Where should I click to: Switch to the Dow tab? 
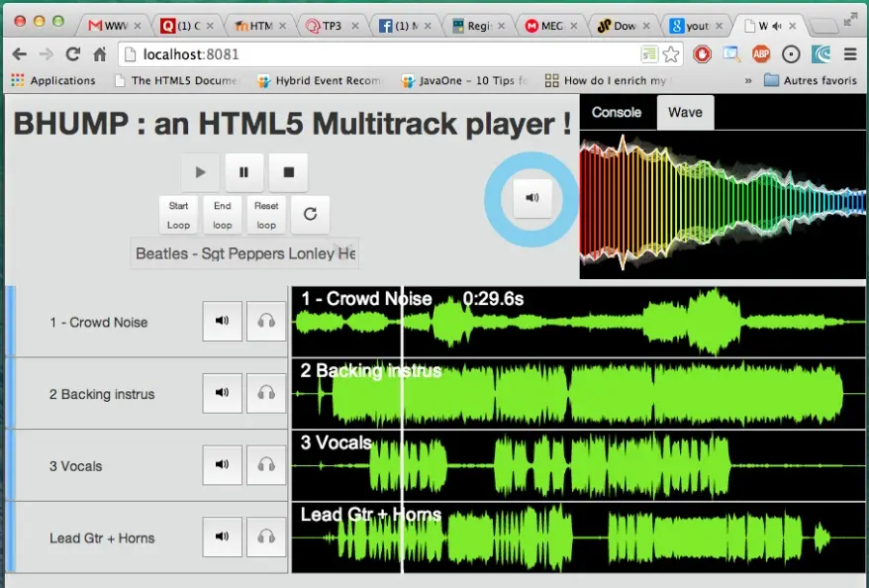pyautogui.click(x=623, y=26)
